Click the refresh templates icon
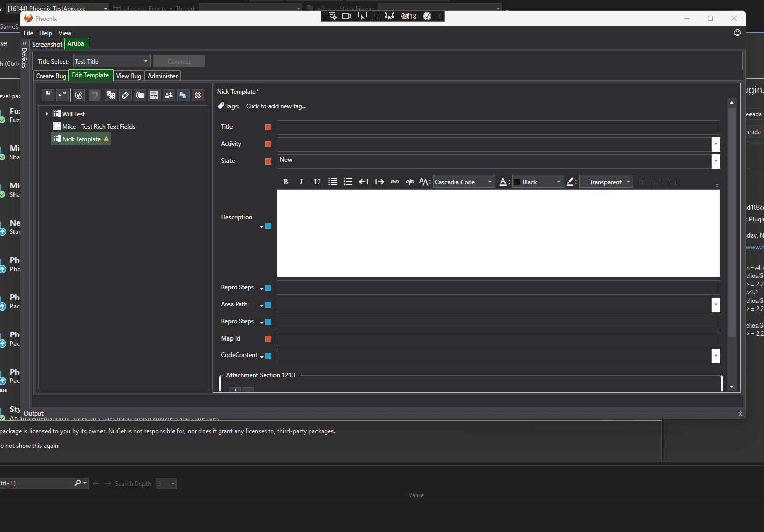Screen dimensions: 764x532 79,95
